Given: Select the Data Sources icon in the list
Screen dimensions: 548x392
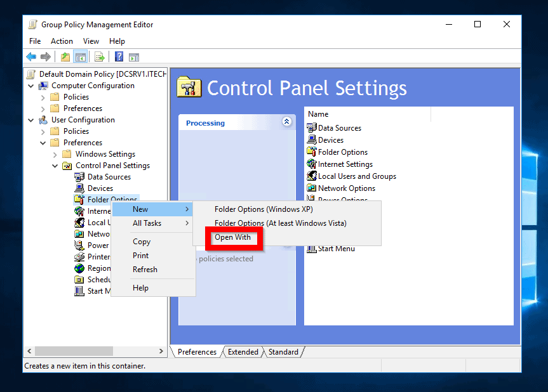Looking at the screenshot, I should 312,127.
